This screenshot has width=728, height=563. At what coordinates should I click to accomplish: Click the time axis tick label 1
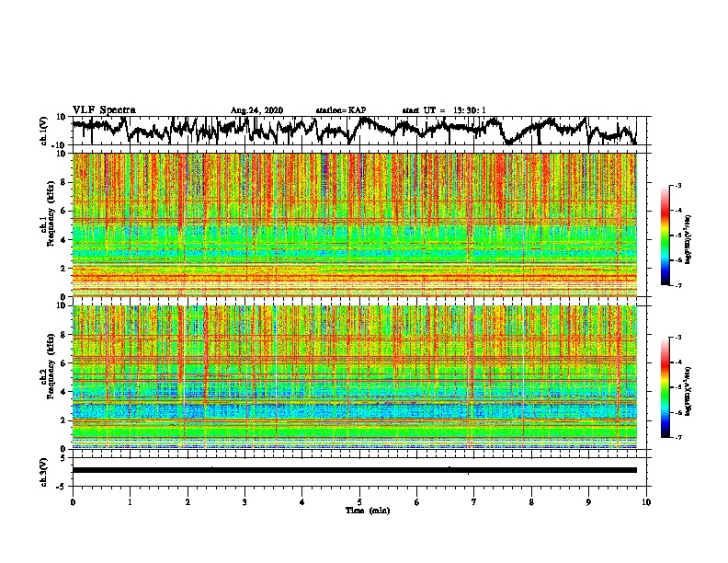click(x=130, y=502)
